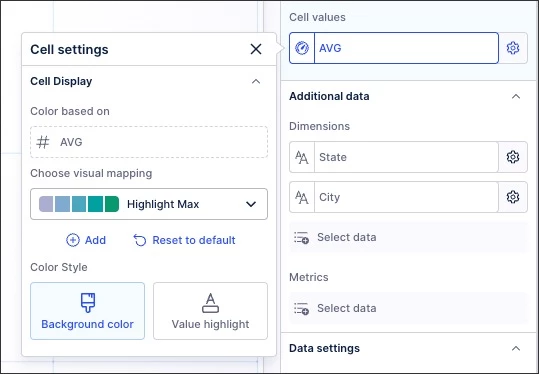The image size is (539, 374).
Task: Click the stamp icon in Value highlight
Action: [210, 303]
